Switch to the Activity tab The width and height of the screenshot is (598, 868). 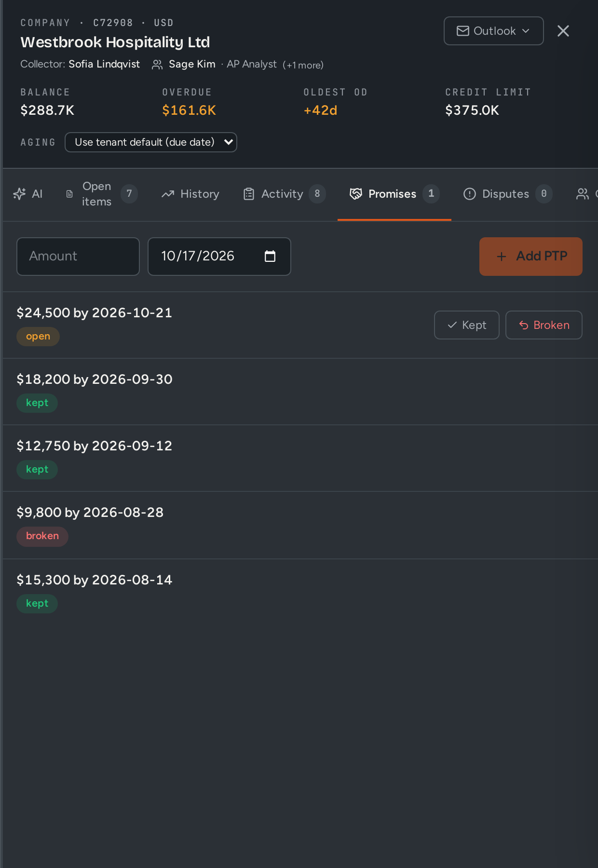[x=285, y=194]
